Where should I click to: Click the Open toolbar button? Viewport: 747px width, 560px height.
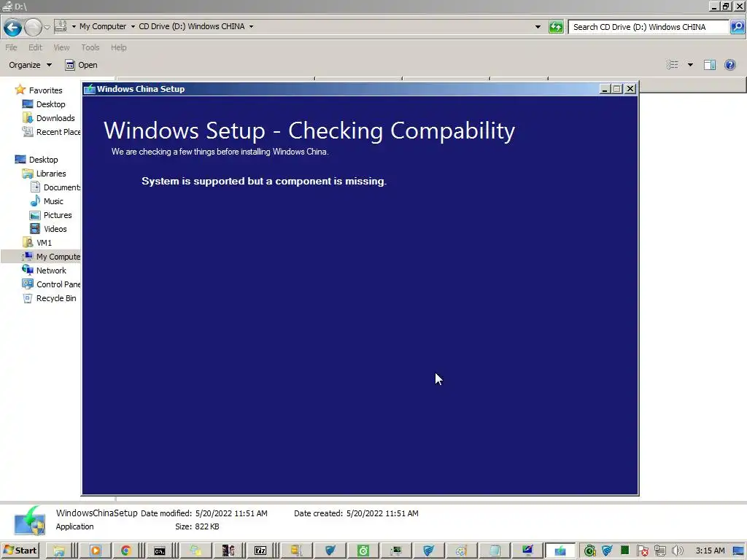81,65
